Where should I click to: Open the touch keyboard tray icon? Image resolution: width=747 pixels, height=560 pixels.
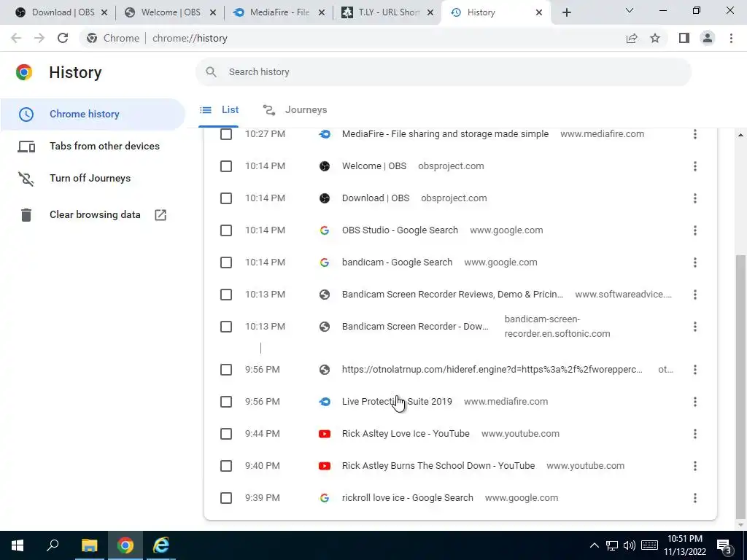649,545
